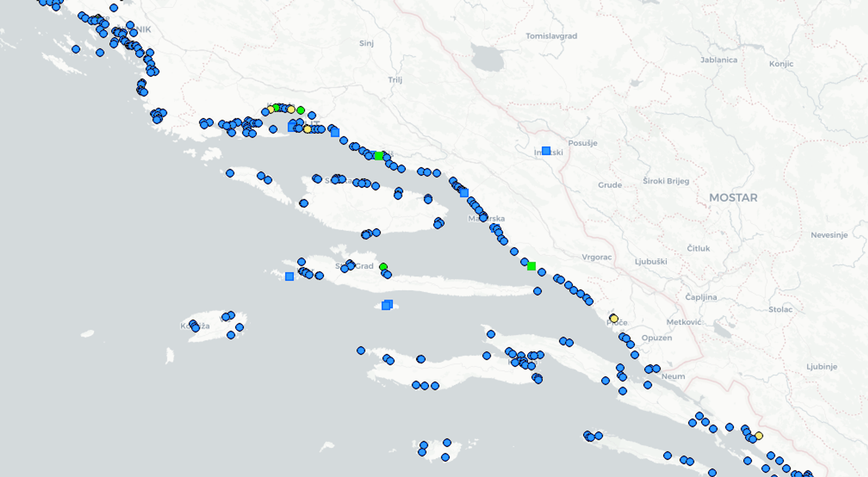Open the green square marker southeast of Makarska
Image resolution: width=868 pixels, height=477 pixels.
click(x=531, y=266)
